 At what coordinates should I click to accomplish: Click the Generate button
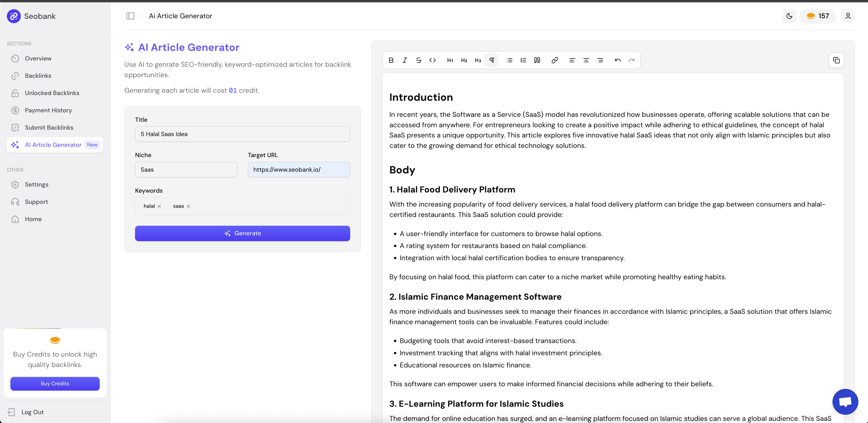point(243,233)
